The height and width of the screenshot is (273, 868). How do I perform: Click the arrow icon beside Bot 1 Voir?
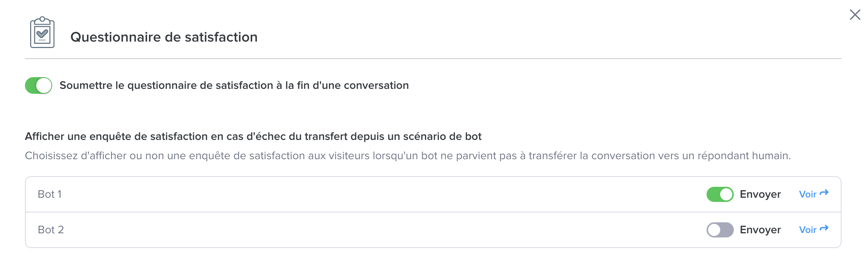pyautogui.click(x=824, y=193)
